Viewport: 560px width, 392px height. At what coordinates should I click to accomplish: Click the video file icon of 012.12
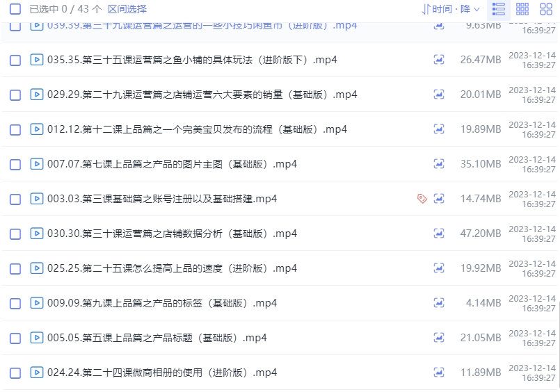coord(36,129)
